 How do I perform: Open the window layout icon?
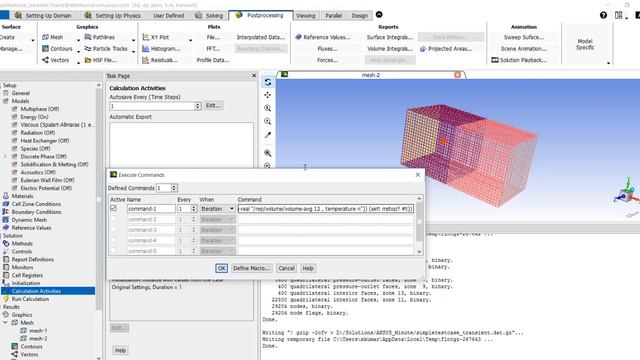(x=619, y=15)
